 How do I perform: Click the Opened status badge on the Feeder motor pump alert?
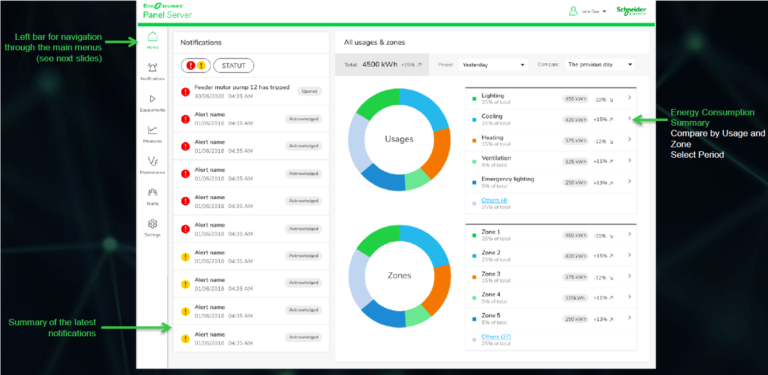pyautogui.click(x=310, y=92)
